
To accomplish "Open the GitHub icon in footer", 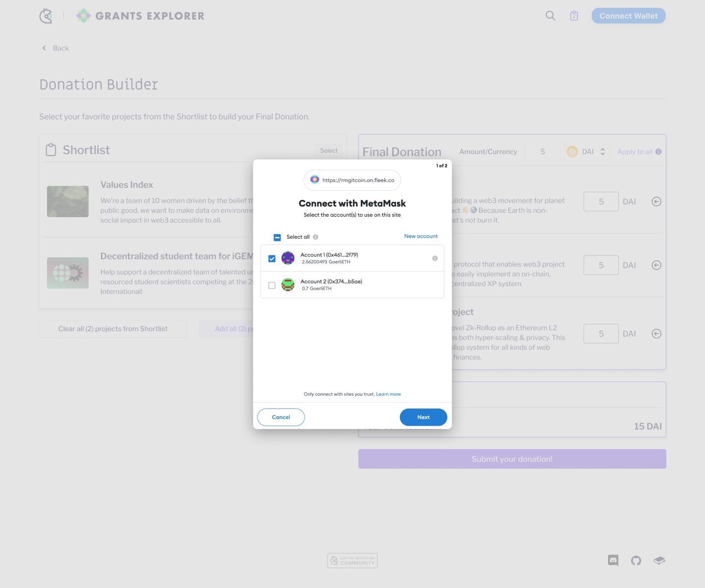I will [x=636, y=561].
